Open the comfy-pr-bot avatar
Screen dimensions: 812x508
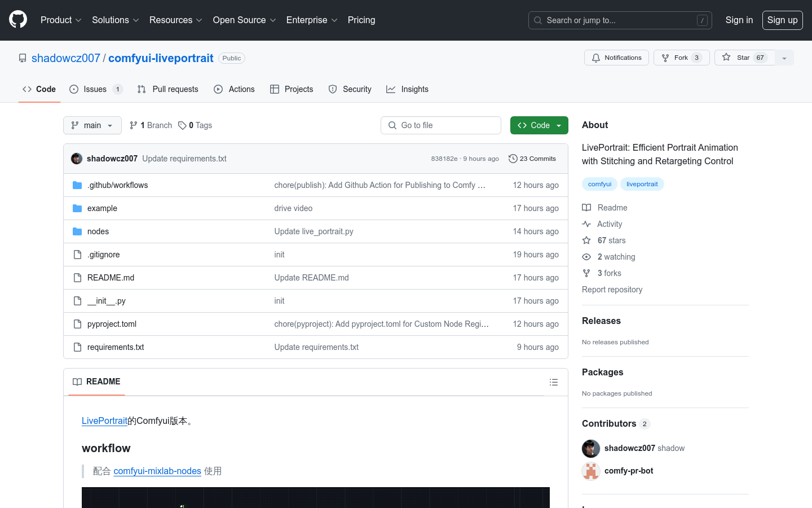(x=591, y=471)
